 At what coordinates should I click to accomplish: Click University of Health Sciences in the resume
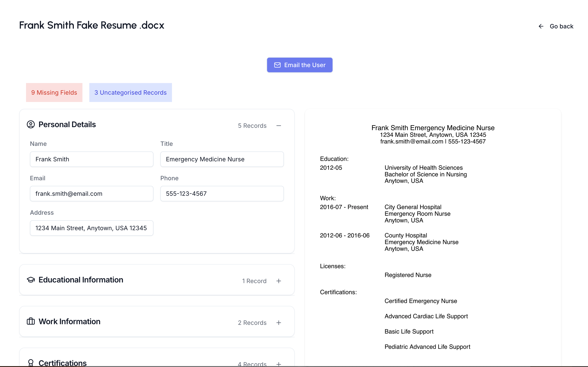pyautogui.click(x=424, y=168)
